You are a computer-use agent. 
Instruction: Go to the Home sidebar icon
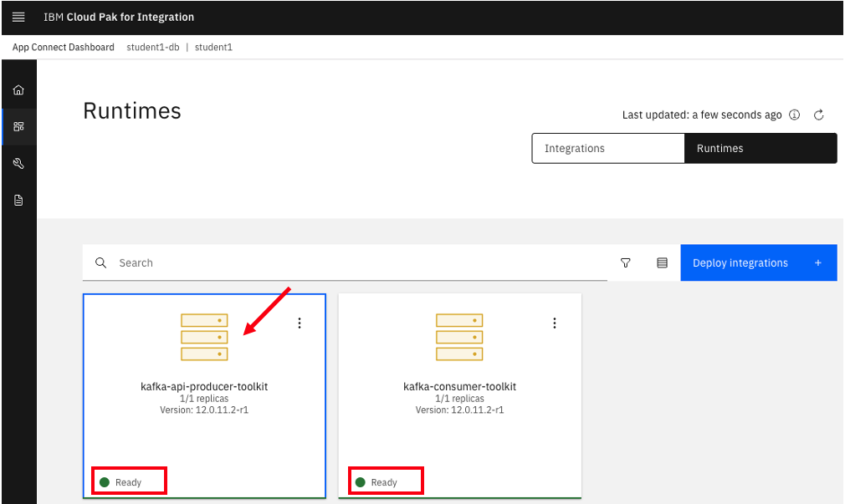[x=18, y=90]
